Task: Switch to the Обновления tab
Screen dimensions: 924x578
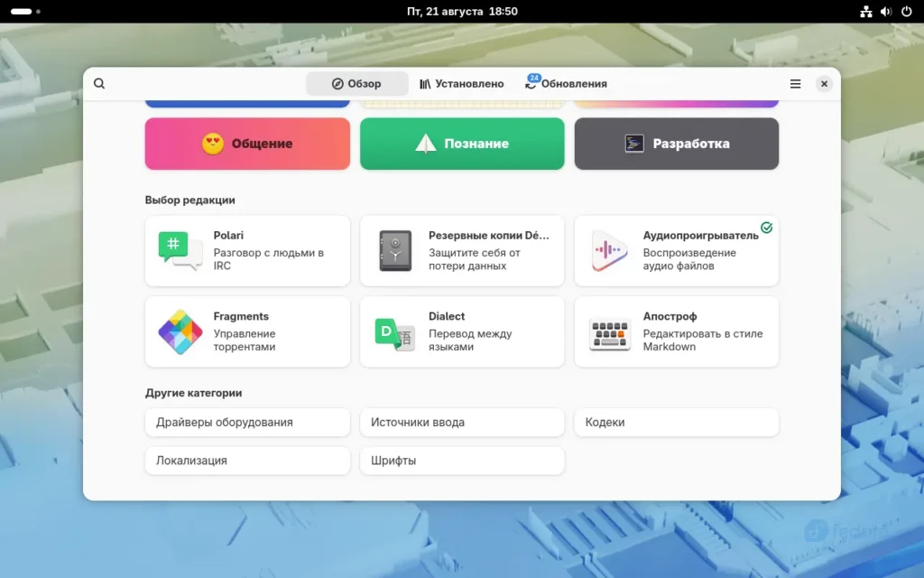Action: coord(567,84)
